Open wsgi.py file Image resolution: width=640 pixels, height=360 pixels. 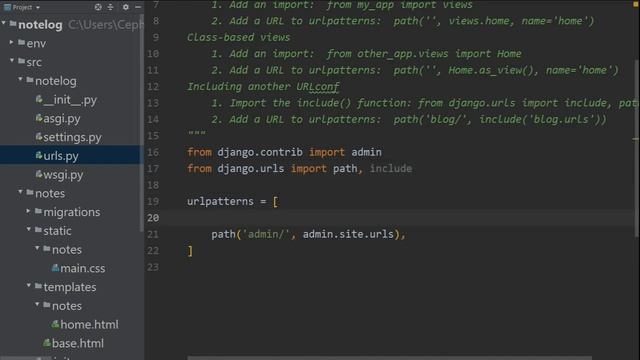coord(63,175)
